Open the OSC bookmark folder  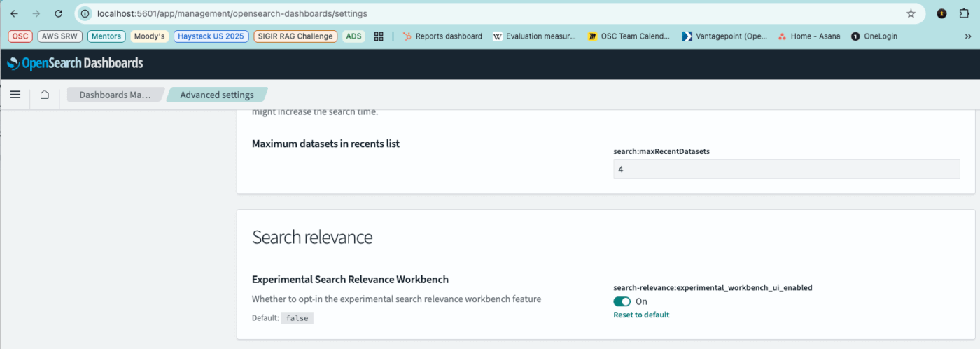point(20,36)
